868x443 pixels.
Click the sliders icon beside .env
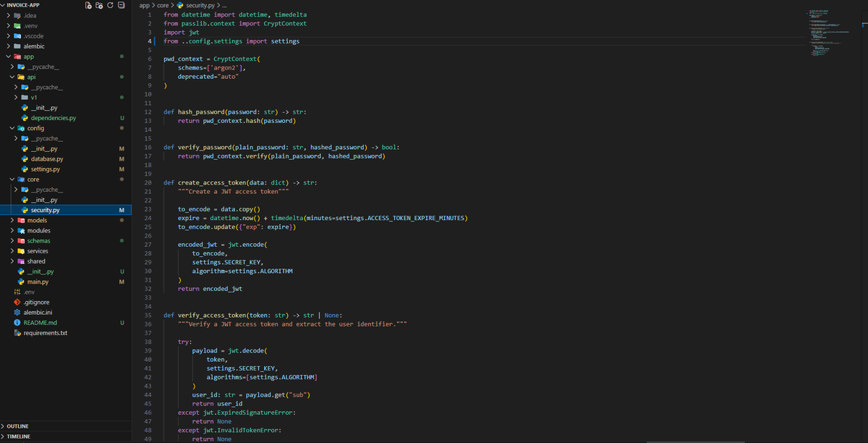pos(18,292)
